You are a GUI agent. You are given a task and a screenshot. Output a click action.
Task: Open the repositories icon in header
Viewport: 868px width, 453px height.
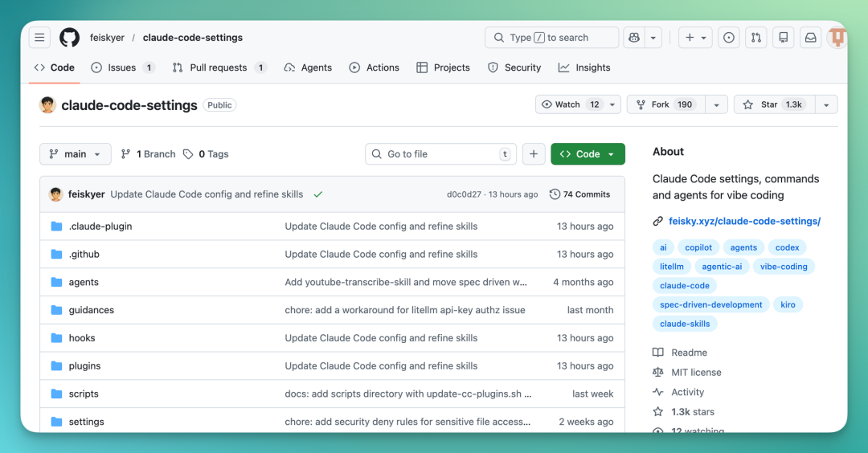coord(784,38)
